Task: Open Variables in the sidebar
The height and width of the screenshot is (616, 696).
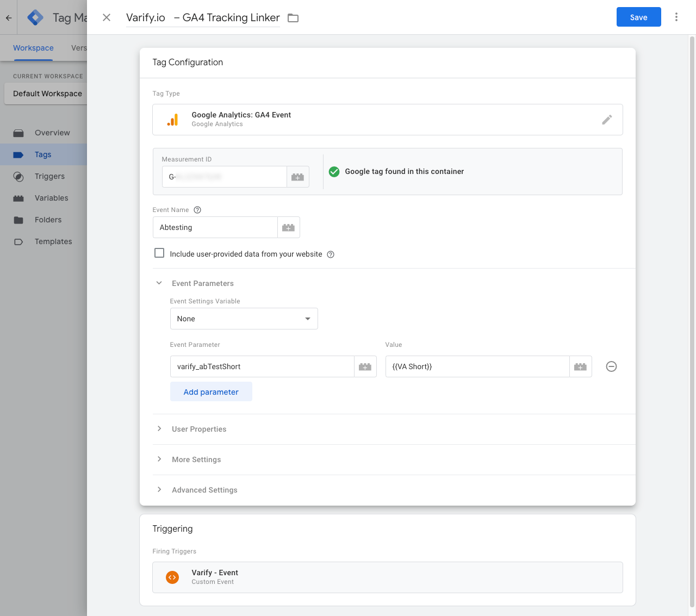Action: (52, 198)
